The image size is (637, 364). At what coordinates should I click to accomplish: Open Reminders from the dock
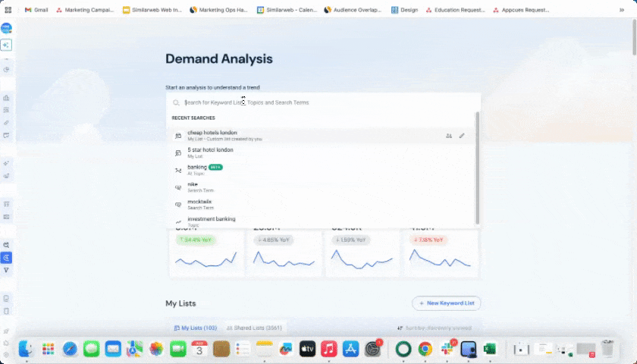tap(243, 349)
